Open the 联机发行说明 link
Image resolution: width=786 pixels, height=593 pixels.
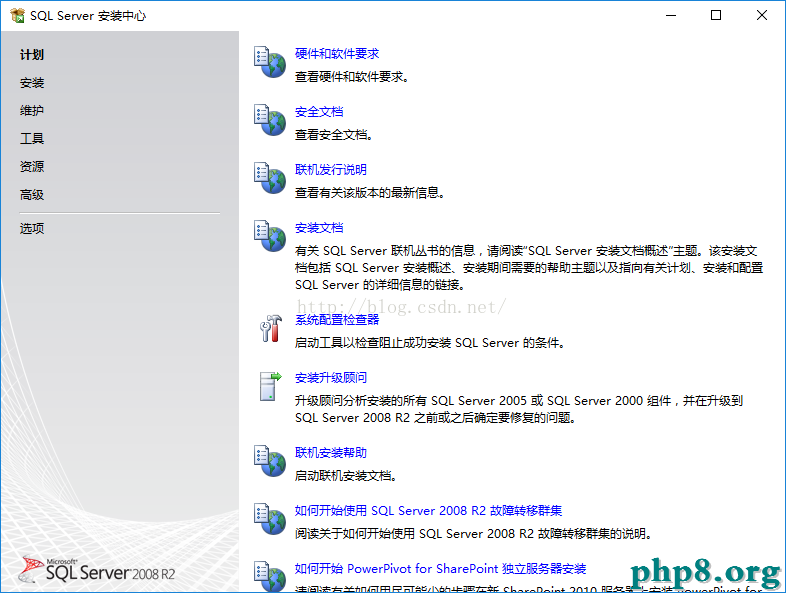[x=331, y=170]
